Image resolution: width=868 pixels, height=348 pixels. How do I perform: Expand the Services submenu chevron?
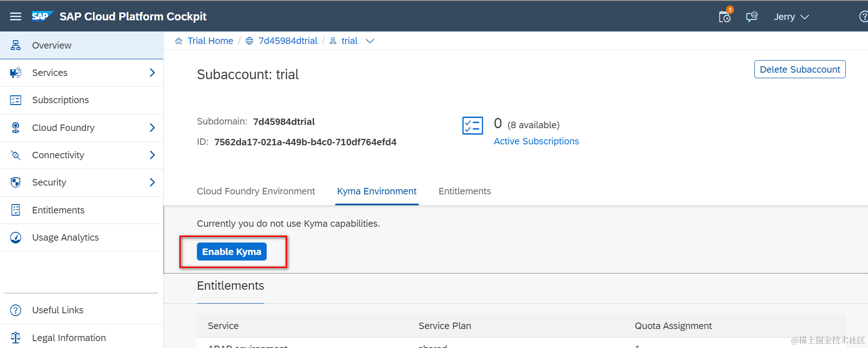pos(152,73)
